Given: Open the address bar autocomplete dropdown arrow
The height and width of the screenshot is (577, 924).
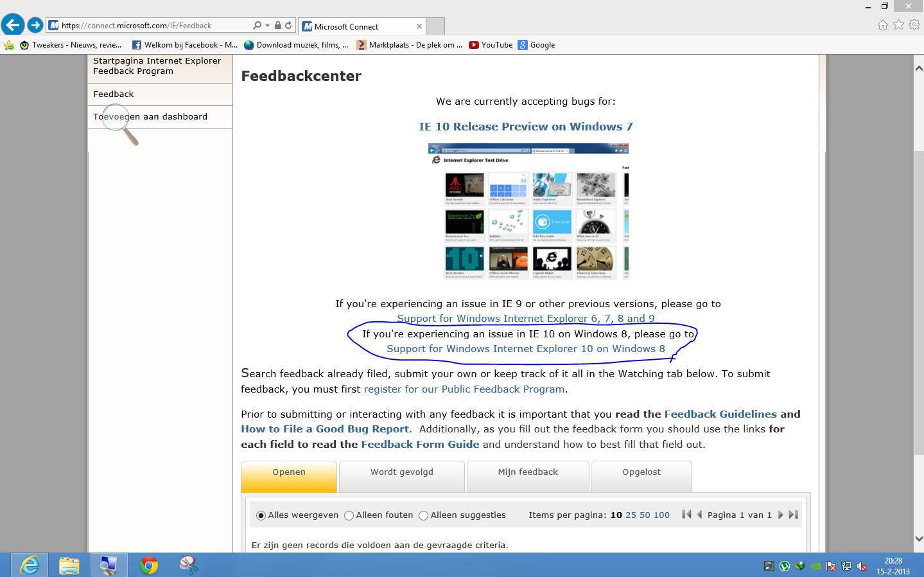Looking at the screenshot, I should [x=267, y=26].
